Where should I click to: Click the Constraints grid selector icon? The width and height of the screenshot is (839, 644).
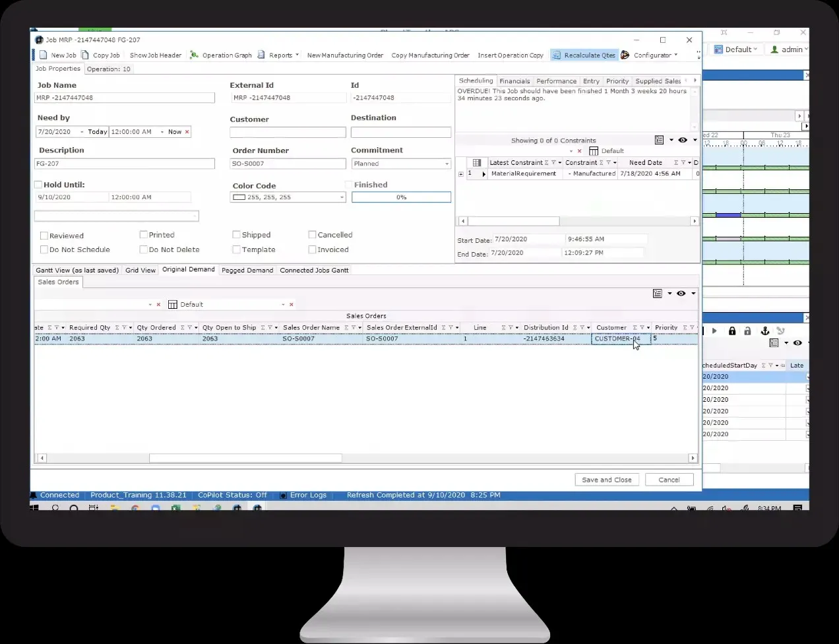[x=476, y=162]
